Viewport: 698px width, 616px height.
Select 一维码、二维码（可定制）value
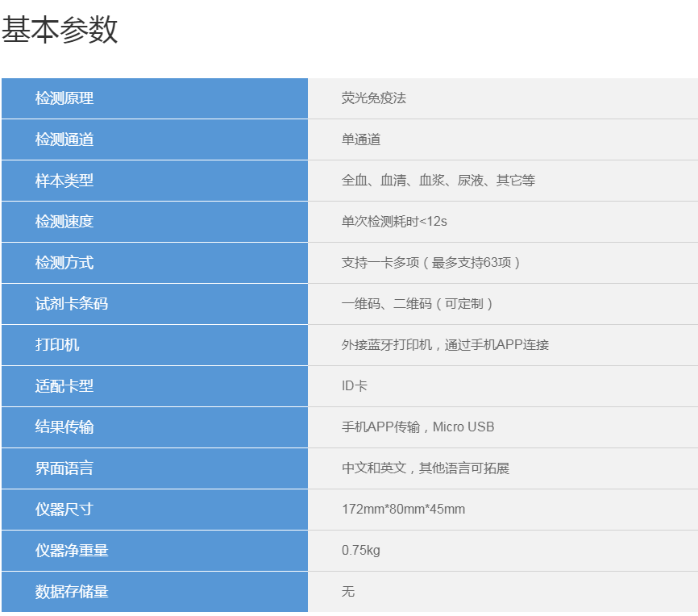(x=418, y=304)
